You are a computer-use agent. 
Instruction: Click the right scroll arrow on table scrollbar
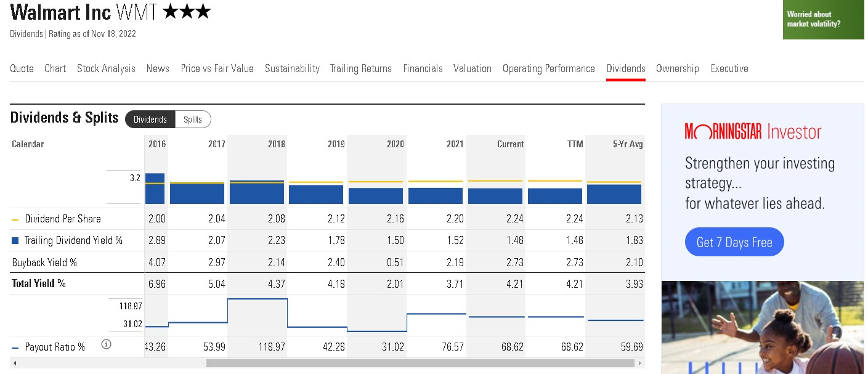tap(640, 364)
